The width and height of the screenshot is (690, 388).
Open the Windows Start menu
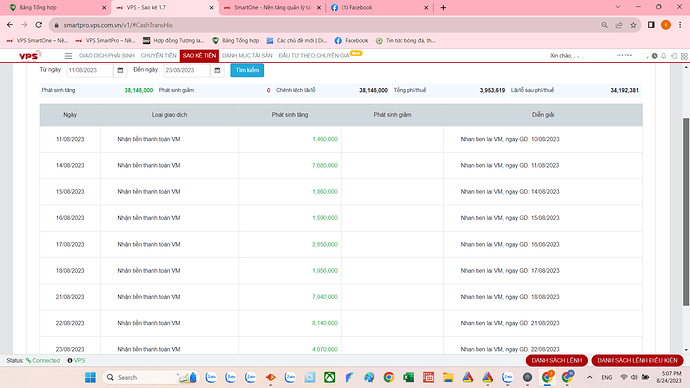[90, 377]
